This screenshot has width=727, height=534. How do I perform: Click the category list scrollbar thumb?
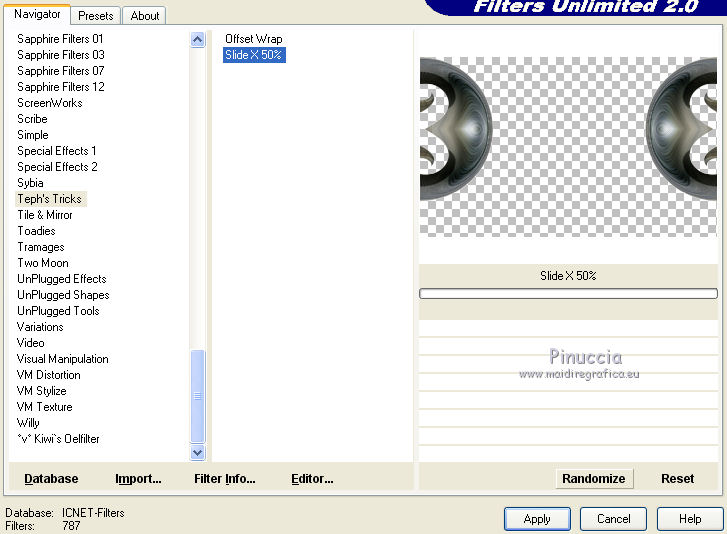pyautogui.click(x=198, y=396)
